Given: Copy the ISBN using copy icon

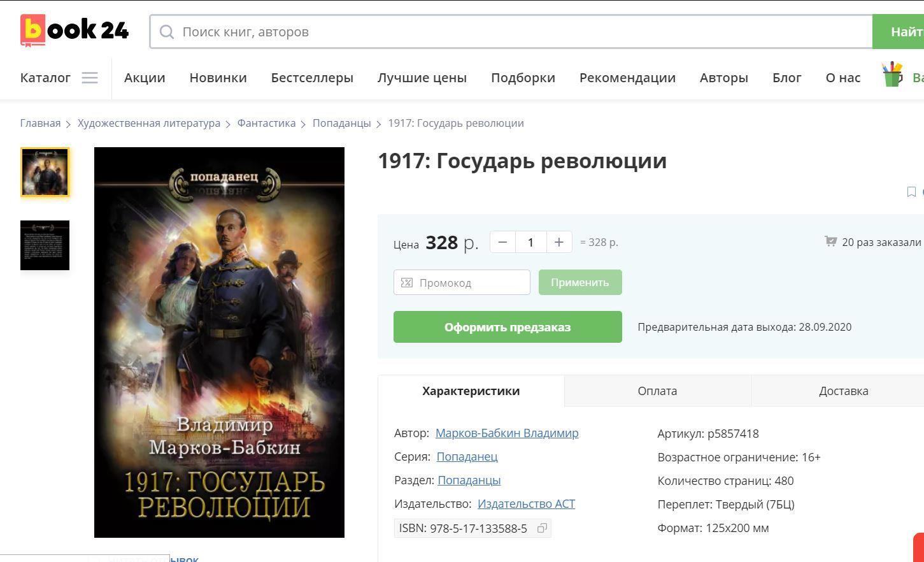Looking at the screenshot, I should (542, 528).
